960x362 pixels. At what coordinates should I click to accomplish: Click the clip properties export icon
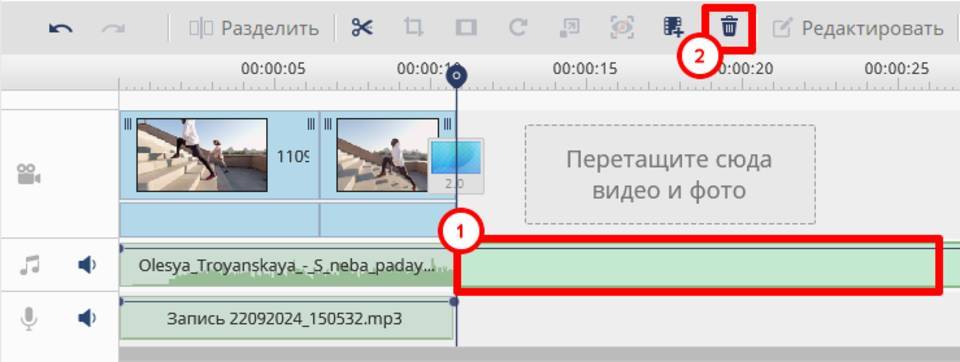pos(570,28)
